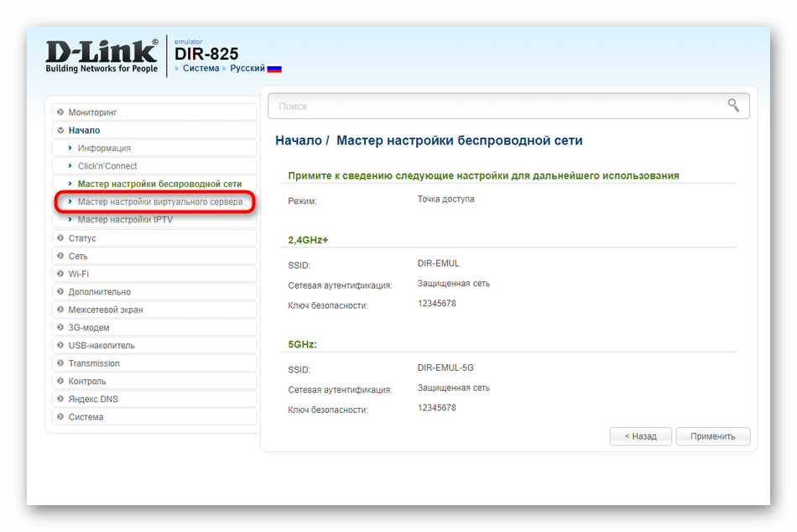Expand the Мониторинг menu section
The image size is (797, 532).
(x=92, y=112)
